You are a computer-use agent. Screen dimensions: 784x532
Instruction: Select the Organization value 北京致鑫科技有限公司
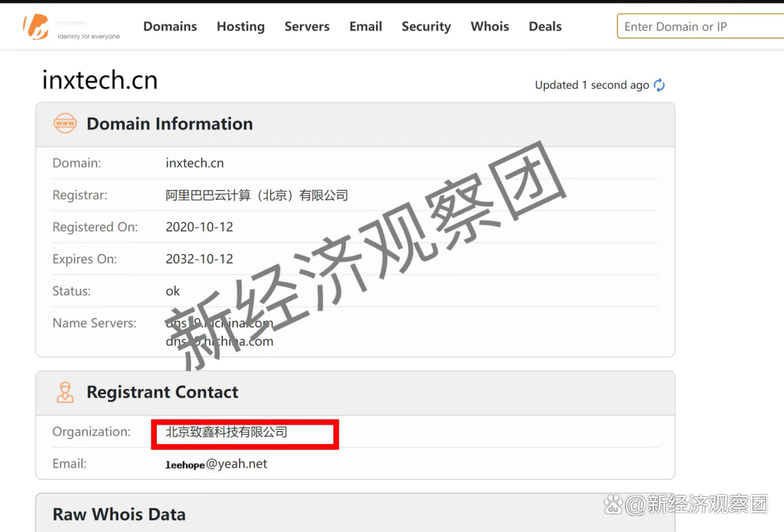[x=226, y=432]
